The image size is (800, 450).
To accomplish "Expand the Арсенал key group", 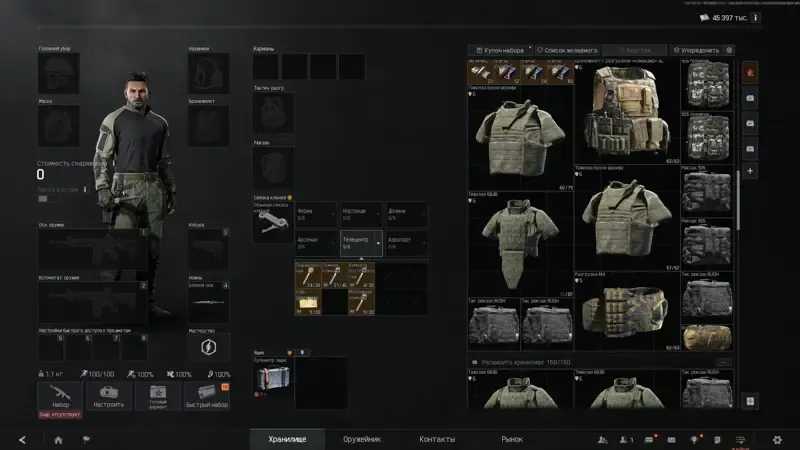I will [316, 243].
